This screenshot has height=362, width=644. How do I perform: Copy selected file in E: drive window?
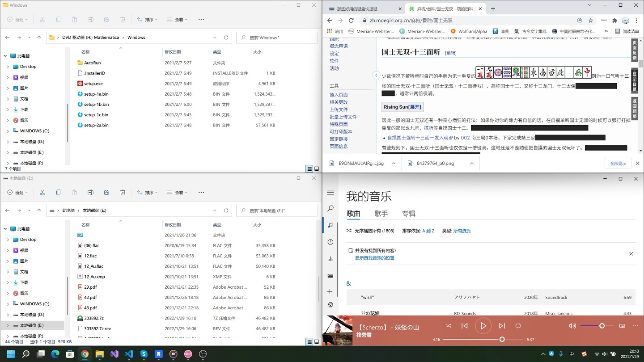pyautogui.click(x=58, y=193)
